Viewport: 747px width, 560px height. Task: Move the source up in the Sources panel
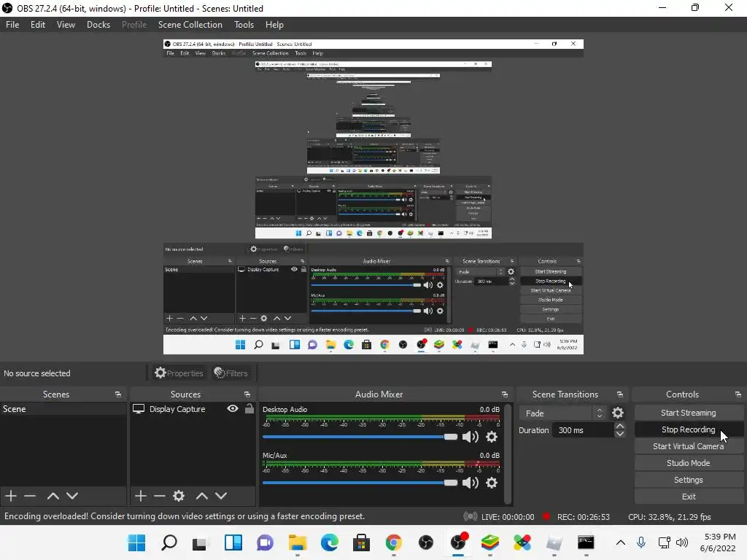(x=202, y=496)
